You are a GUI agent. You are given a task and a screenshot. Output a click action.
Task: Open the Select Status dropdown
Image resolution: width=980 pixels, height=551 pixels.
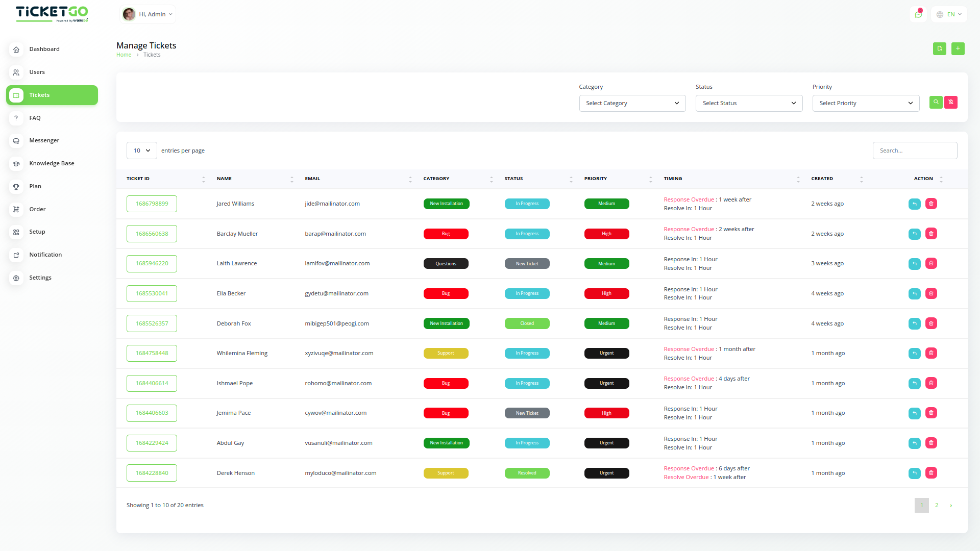(x=749, y=104)
